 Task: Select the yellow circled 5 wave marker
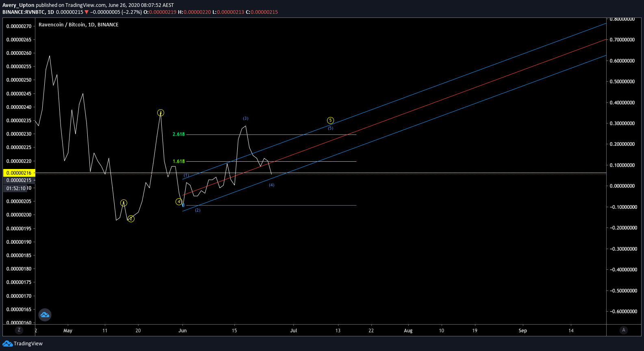[330, 120]
